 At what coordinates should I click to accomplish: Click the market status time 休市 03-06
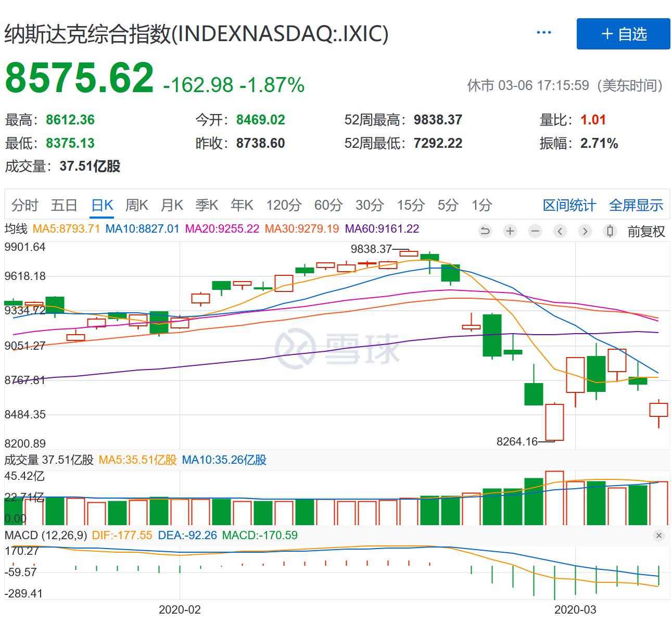[x=566, y=85]
